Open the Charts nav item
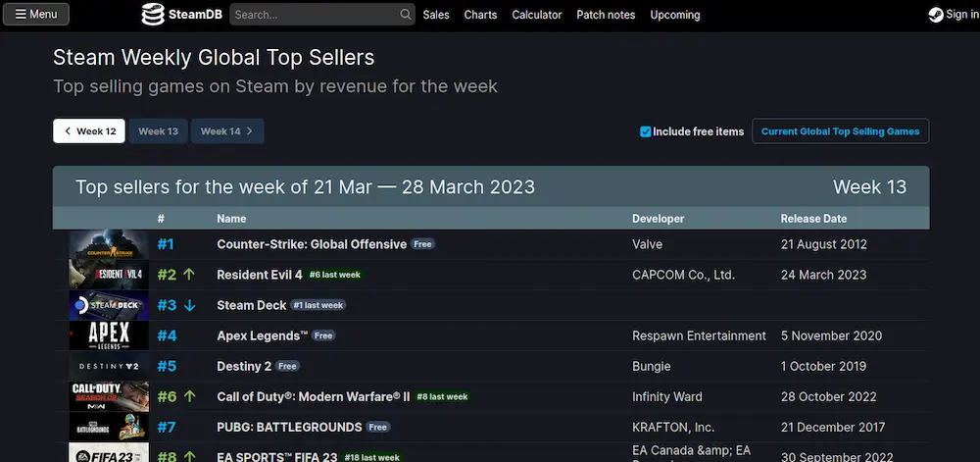This screenshot has width=980, height=462. [480, 15]
